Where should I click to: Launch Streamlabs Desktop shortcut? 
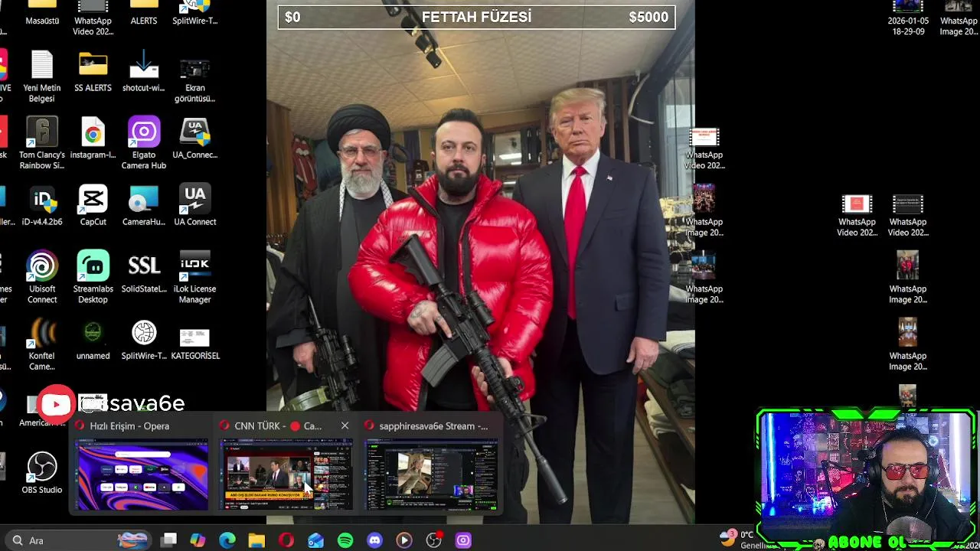click(x=93, y=277)
